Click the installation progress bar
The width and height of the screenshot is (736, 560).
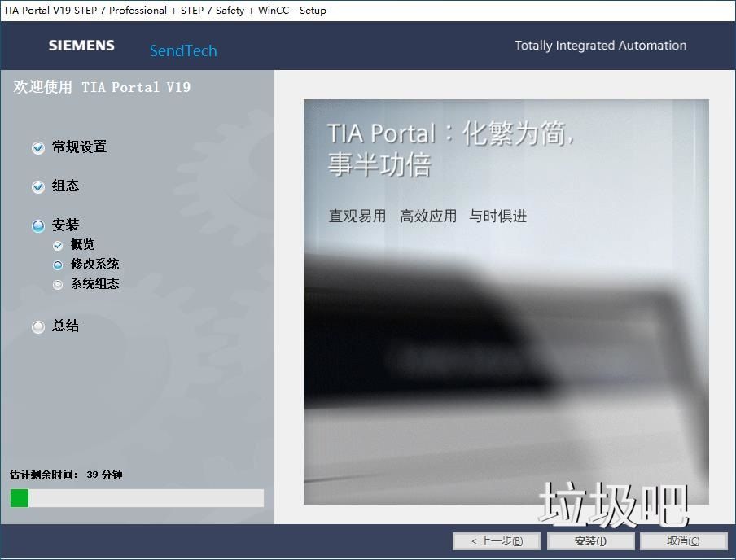(x=136, y=498)
